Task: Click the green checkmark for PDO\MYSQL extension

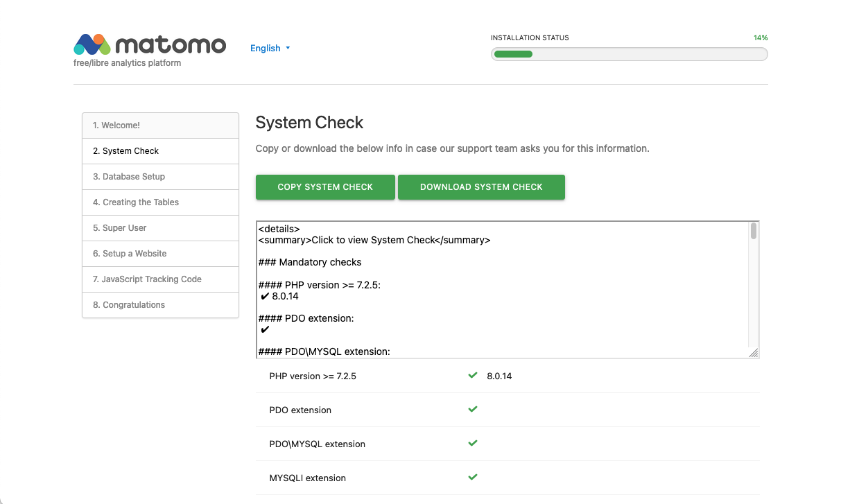Action: click(x=473, y=443)
